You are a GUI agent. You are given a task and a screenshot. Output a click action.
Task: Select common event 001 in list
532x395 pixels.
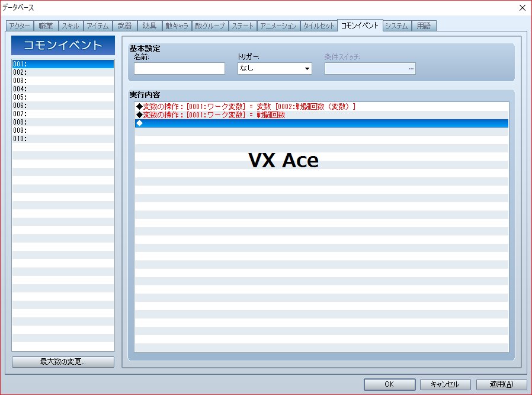tap(63, 64)
